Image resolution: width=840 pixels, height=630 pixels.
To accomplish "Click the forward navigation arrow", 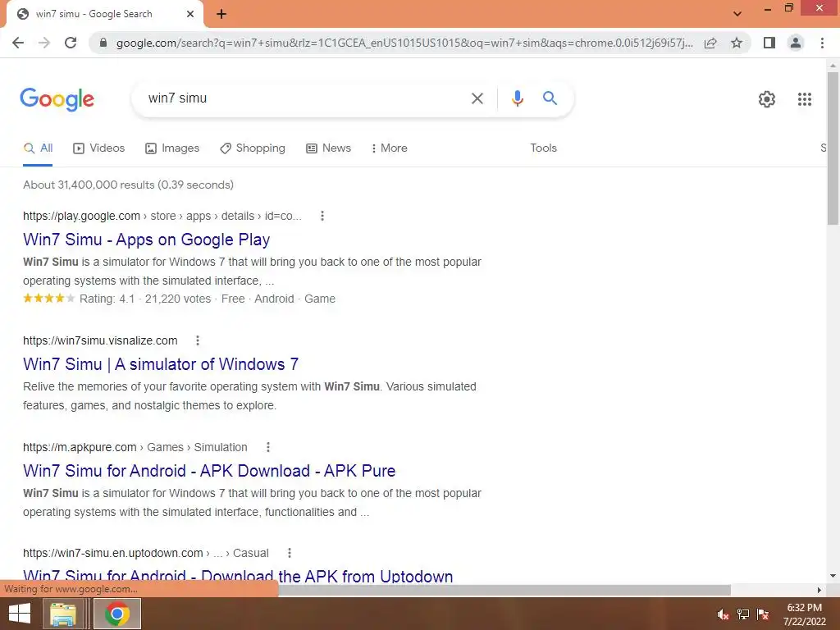I will pos(44,43).
